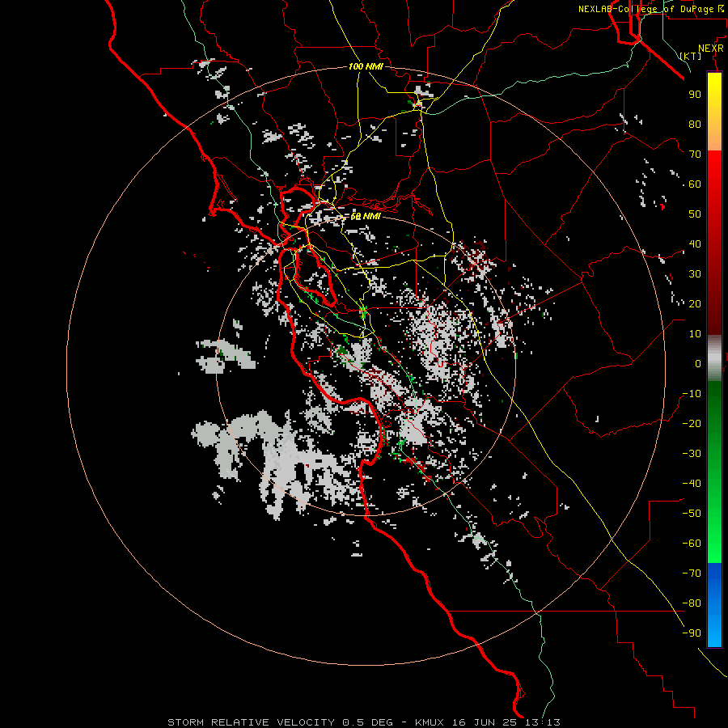Image resolution: width=728 pixels, height=728 pixels.
Task: Click the 20 value on the velocity scale
Action: click(x=695, y=303)
